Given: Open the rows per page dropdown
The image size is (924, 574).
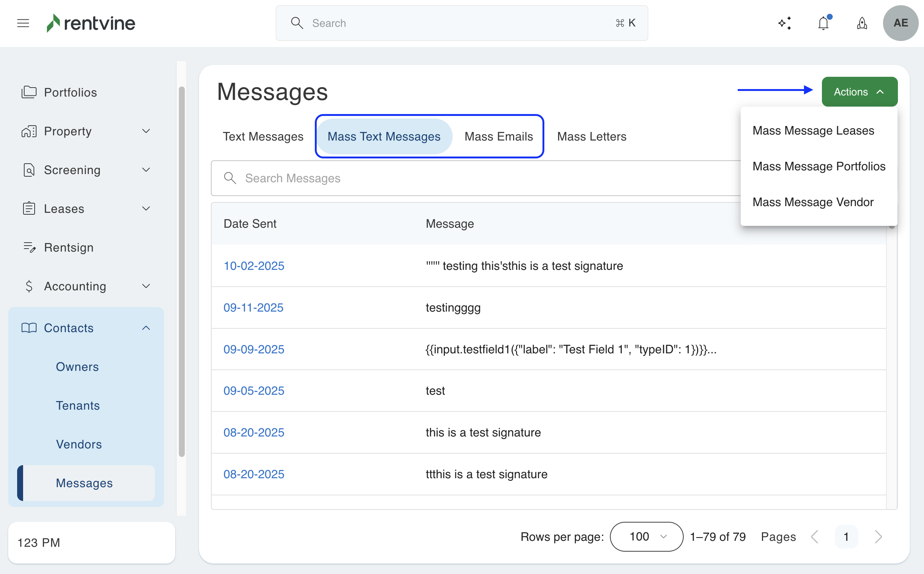Looking at the screenshot, I should (646, 536).
